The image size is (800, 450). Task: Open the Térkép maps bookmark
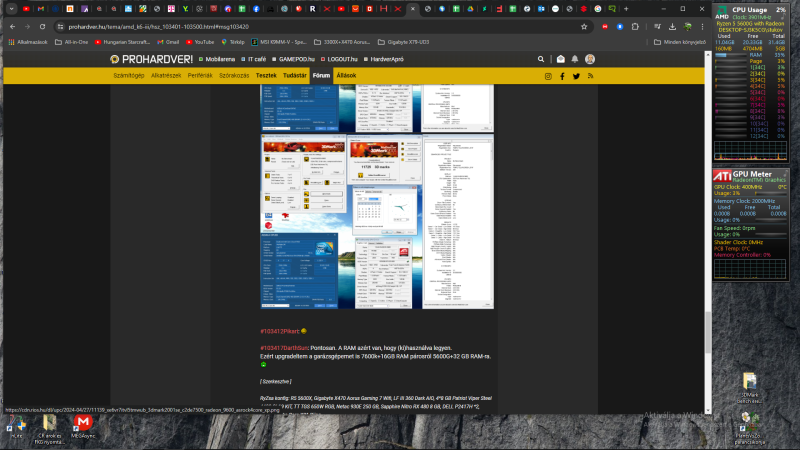click(233, 42)
